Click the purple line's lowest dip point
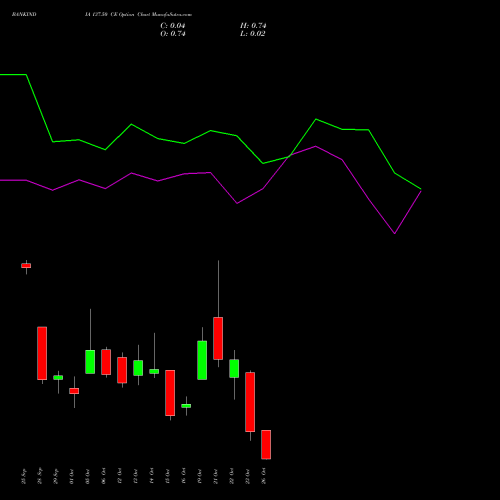 [395, 233]
